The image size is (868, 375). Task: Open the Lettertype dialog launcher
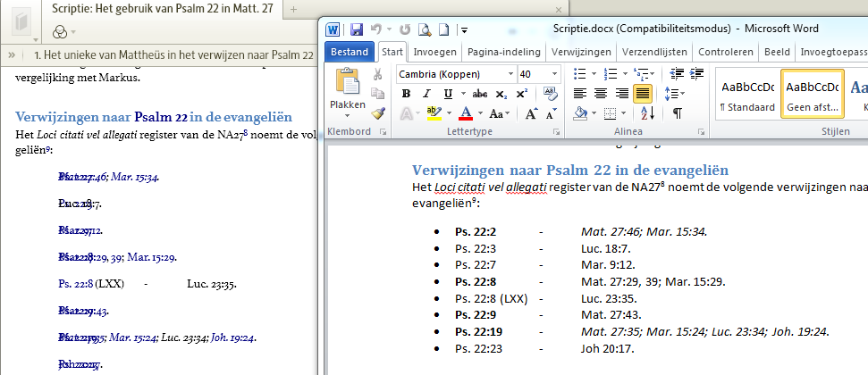[x=556, y=132]
